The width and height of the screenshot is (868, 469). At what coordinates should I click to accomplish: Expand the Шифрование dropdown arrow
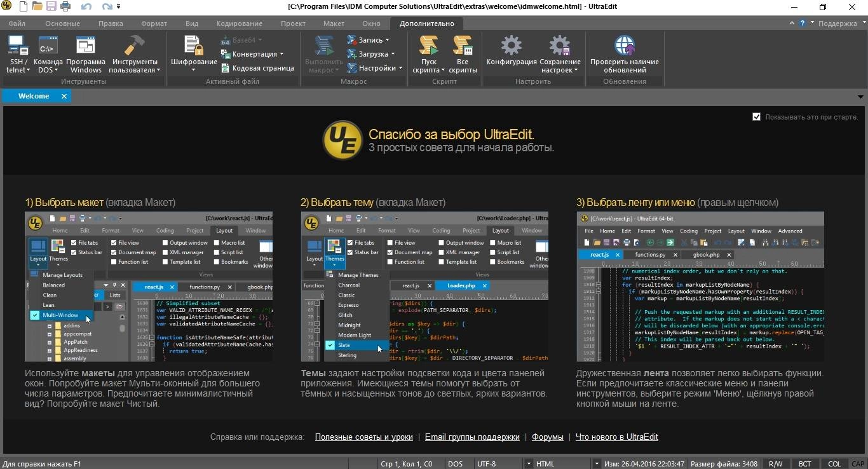(x=194, y=71)
